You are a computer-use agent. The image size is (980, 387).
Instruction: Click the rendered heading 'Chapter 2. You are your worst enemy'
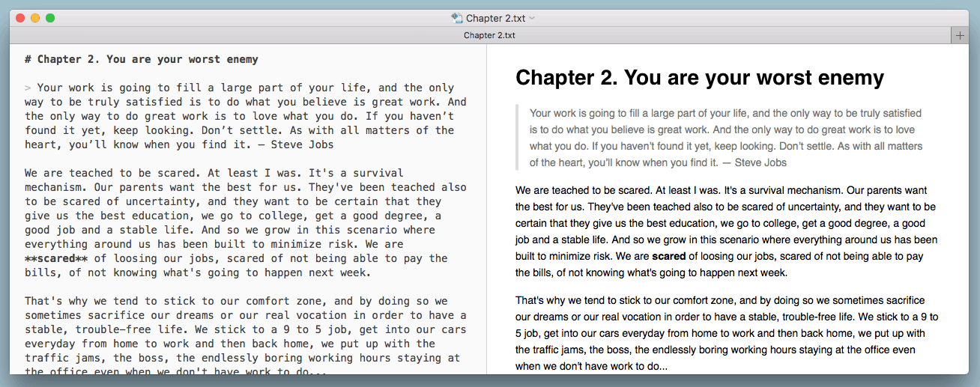click(x=700, y=77)
